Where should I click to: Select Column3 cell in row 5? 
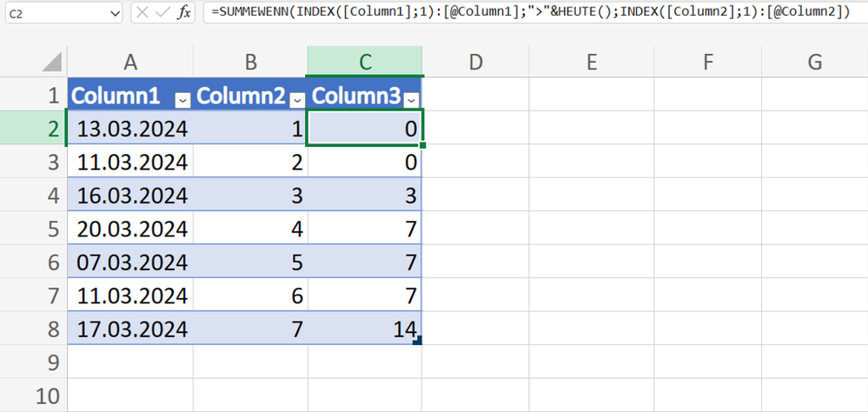[x=365, y=229]
